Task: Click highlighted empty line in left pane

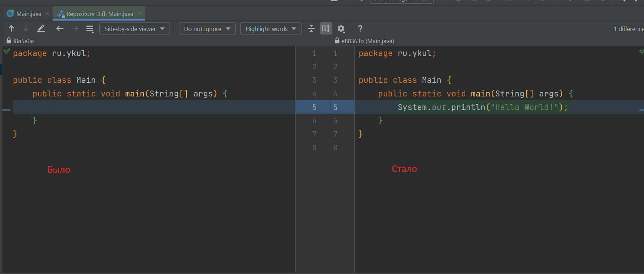Action: 154,107
